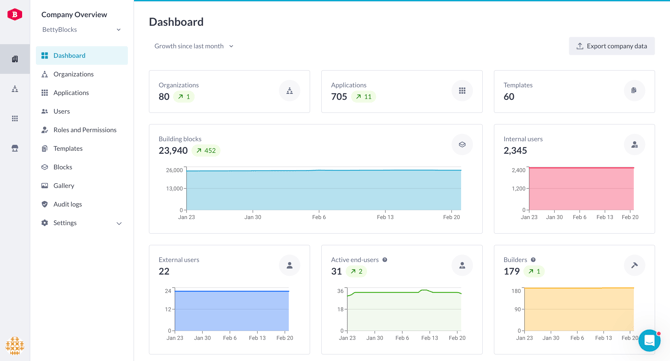Open the chat support bubble

click(x=649, y=340)
